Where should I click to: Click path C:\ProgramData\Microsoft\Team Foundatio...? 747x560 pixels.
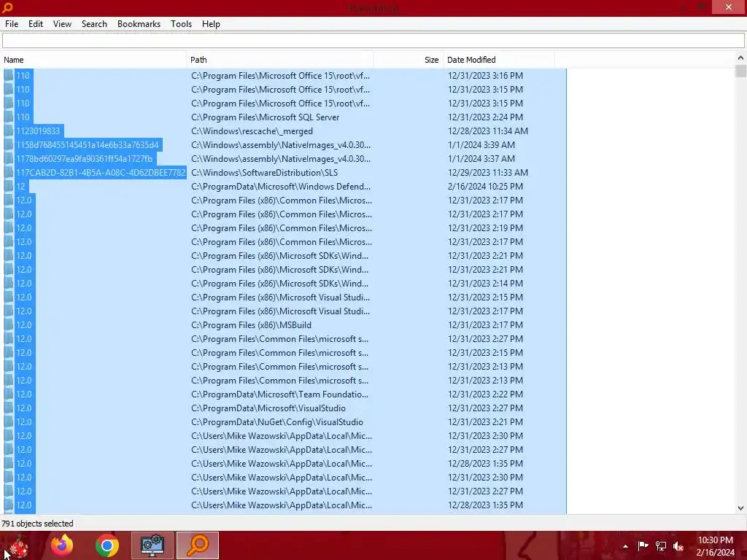279,394
